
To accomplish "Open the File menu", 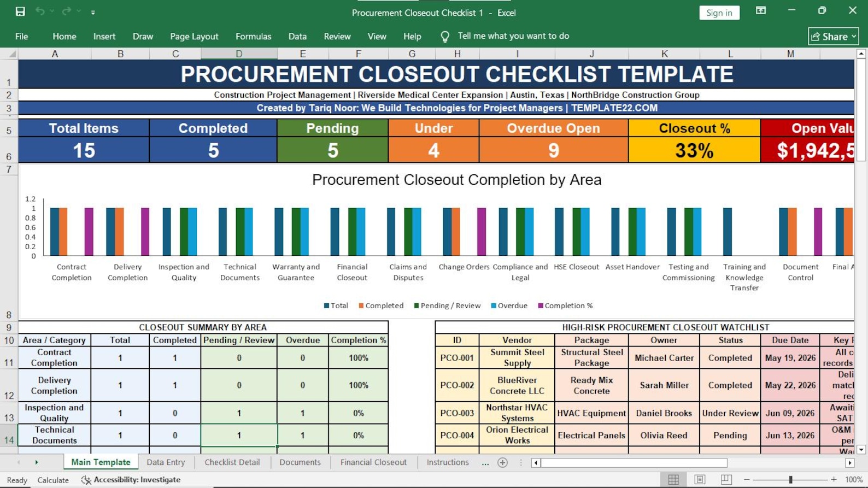I will click(x=22, y=36).
